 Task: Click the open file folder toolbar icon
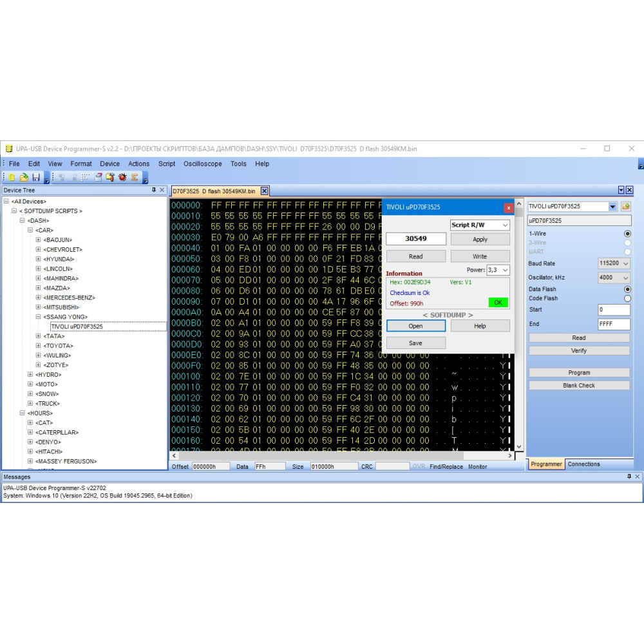click(x=24, y=178)
